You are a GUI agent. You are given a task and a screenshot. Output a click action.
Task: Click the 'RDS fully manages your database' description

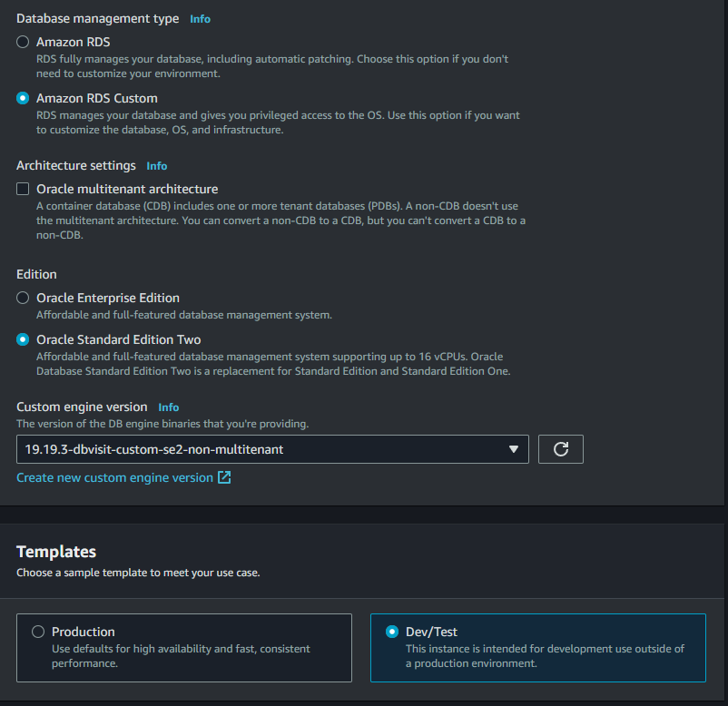tap(272, 66)
